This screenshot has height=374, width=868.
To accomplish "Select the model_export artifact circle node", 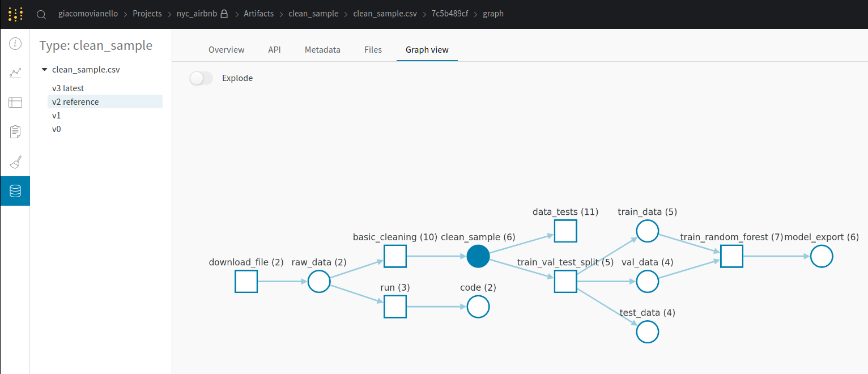I will (x=822, y=256).
